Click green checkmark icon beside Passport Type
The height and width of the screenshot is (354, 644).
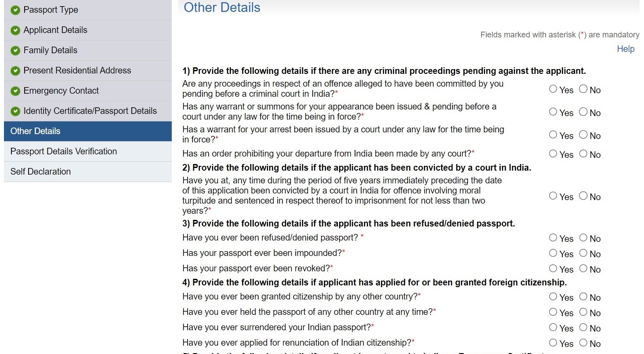tap(15, 10)
